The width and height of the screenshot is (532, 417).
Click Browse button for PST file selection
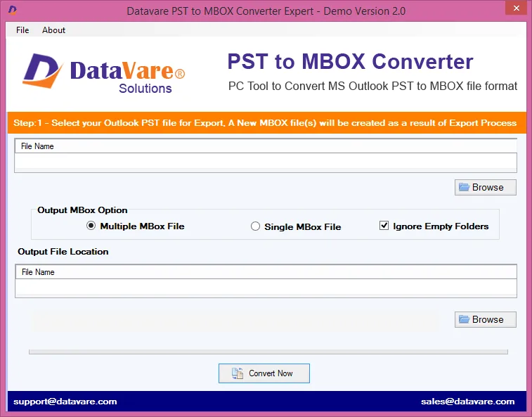point(485,188)
